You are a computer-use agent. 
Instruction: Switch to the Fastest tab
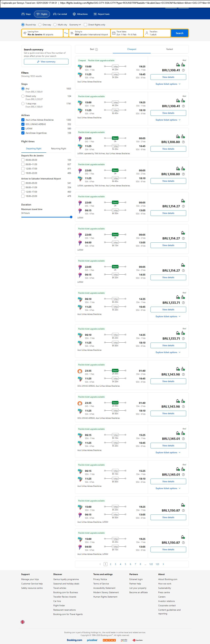170,49
